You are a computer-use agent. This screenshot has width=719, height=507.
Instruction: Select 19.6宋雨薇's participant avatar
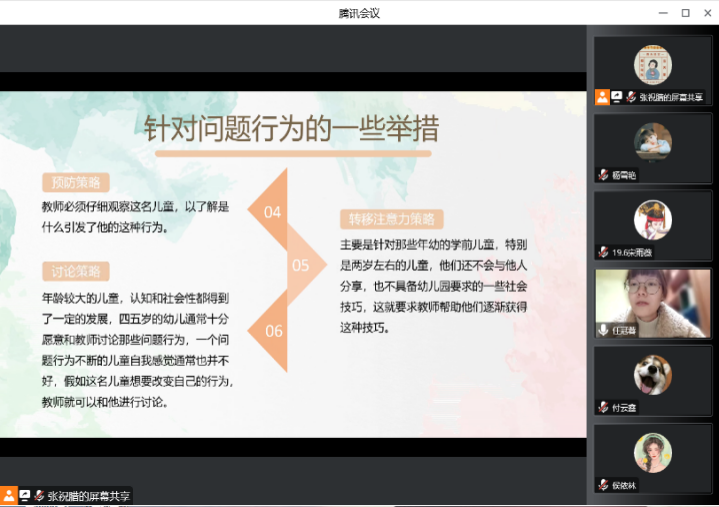point(653,219)
